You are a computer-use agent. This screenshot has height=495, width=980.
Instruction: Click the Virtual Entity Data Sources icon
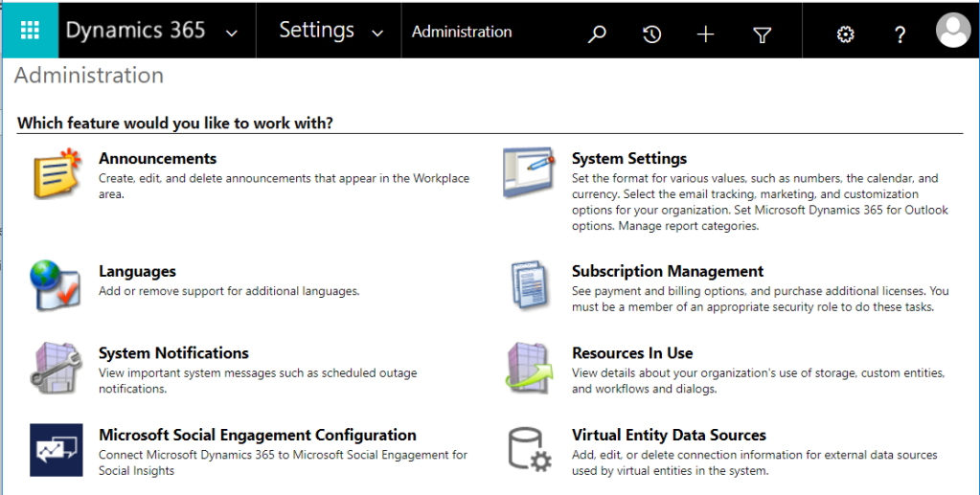(529, 450)
